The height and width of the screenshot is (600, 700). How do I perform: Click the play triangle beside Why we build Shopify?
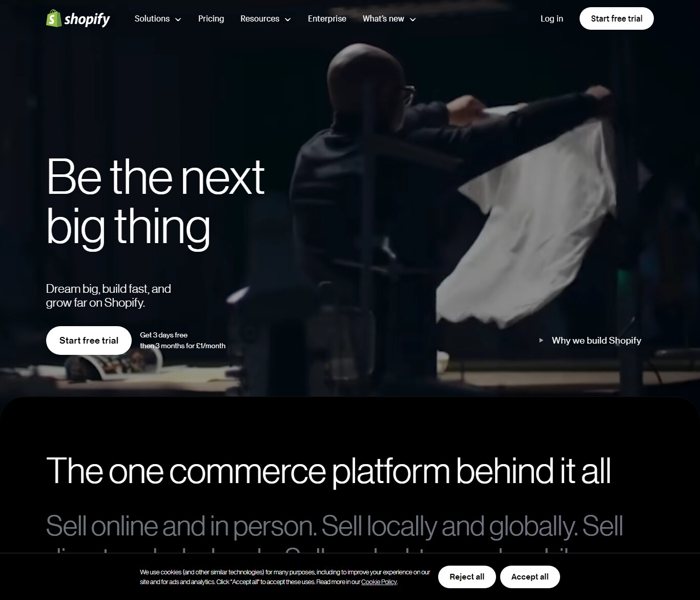tap(541, 341)
